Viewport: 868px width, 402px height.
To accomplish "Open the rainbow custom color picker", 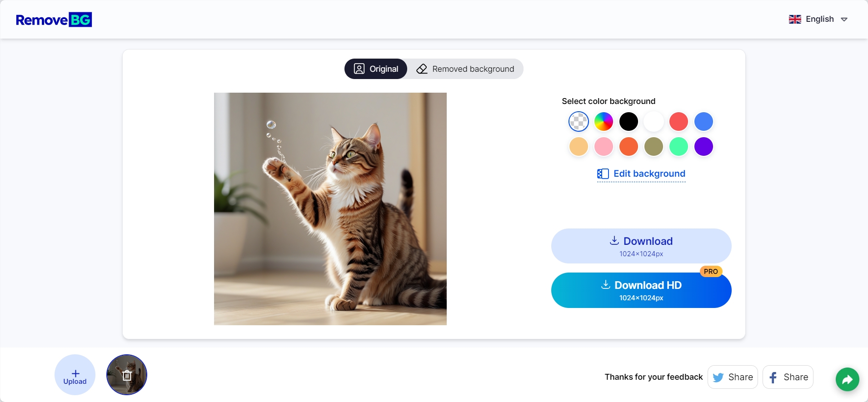I will tap(604, 121).
